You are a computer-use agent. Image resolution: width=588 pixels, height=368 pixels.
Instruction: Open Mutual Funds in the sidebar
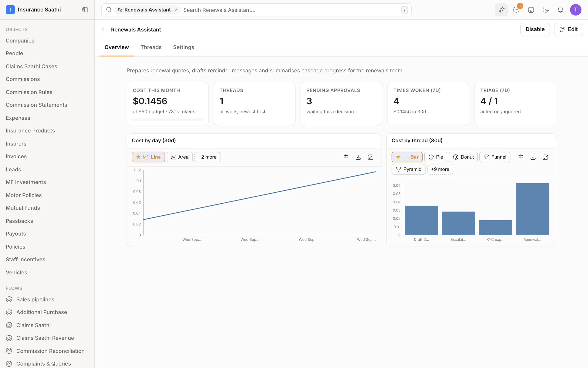pos(23,208)
